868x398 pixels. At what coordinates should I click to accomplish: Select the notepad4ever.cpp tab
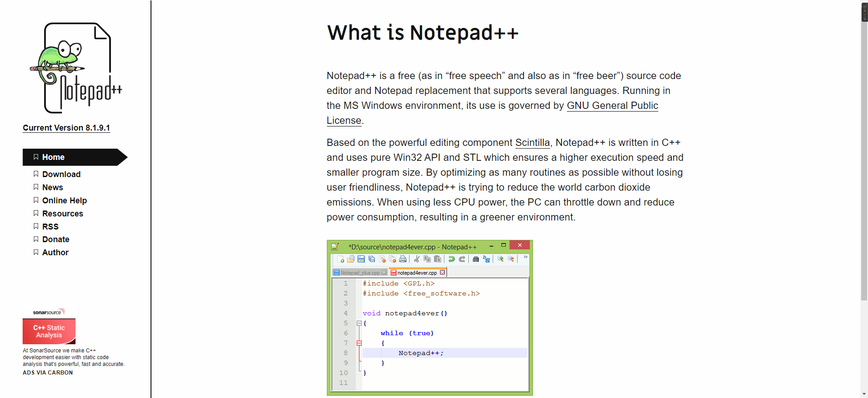coord(417,273)
